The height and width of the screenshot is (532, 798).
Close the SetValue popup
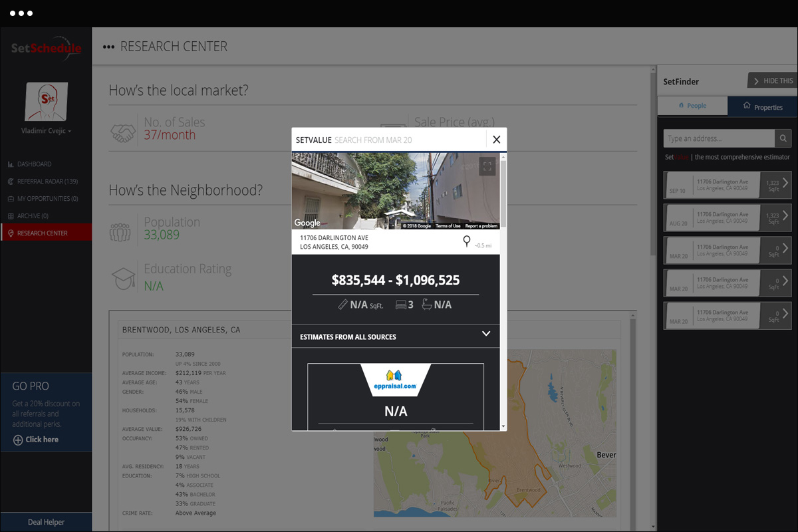pyautogui.click(x=496, y=140)
